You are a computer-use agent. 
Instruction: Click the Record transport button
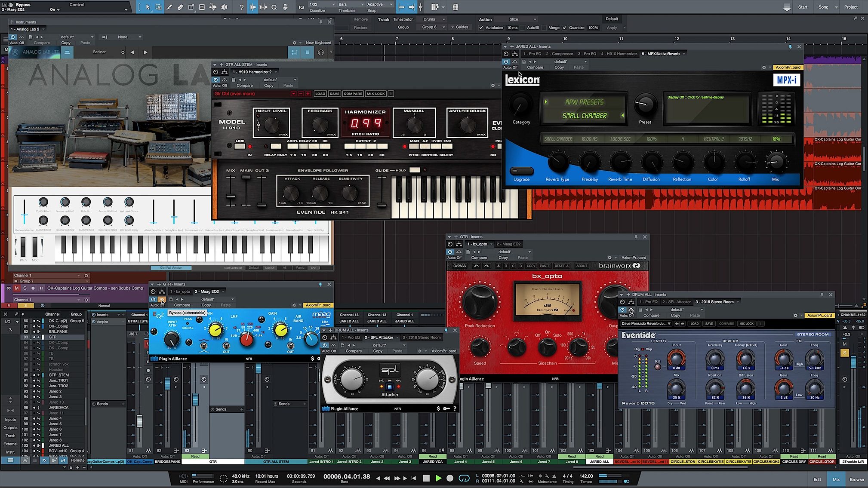450,478
